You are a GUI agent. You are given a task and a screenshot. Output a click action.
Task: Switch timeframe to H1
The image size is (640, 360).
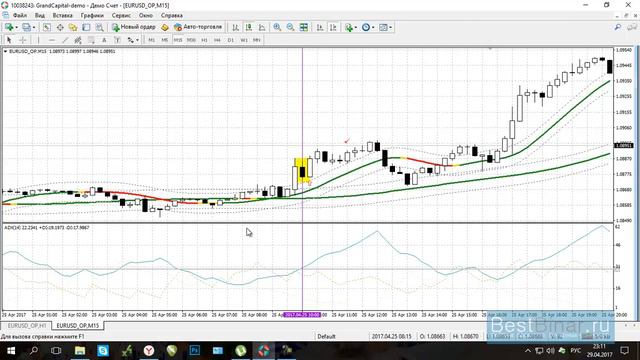pos(204,40)
